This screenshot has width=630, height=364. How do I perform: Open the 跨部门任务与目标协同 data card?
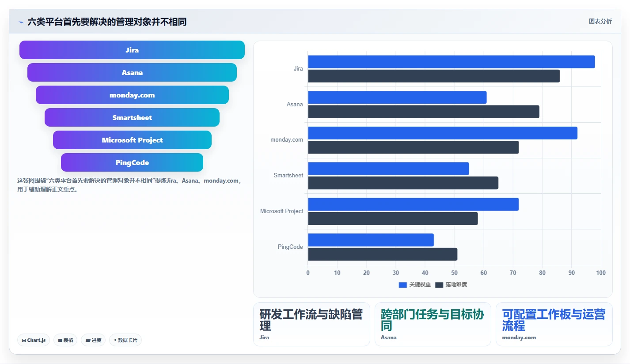pyautogui.click(x=433, y=324)
